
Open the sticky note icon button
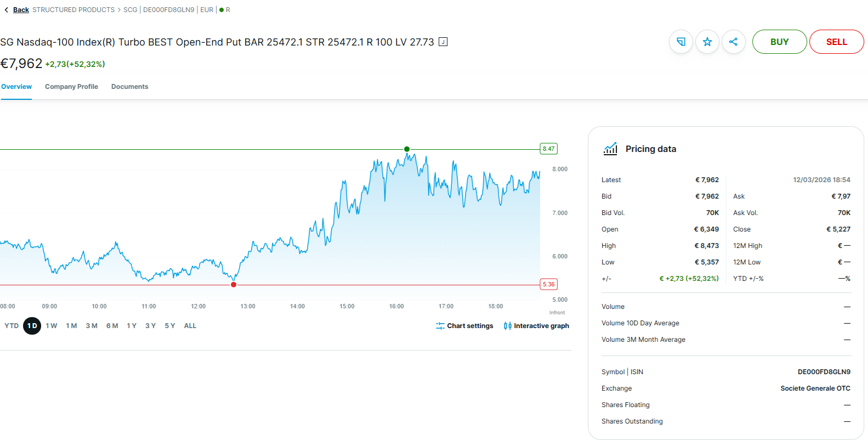coord(681,42)
